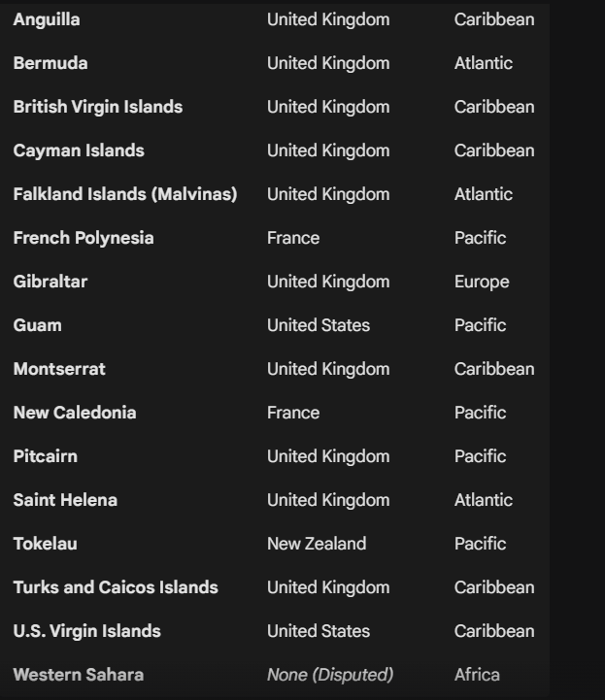Click the Africa region cell
The height and width of the screenshot is (700, 605).
477,675
